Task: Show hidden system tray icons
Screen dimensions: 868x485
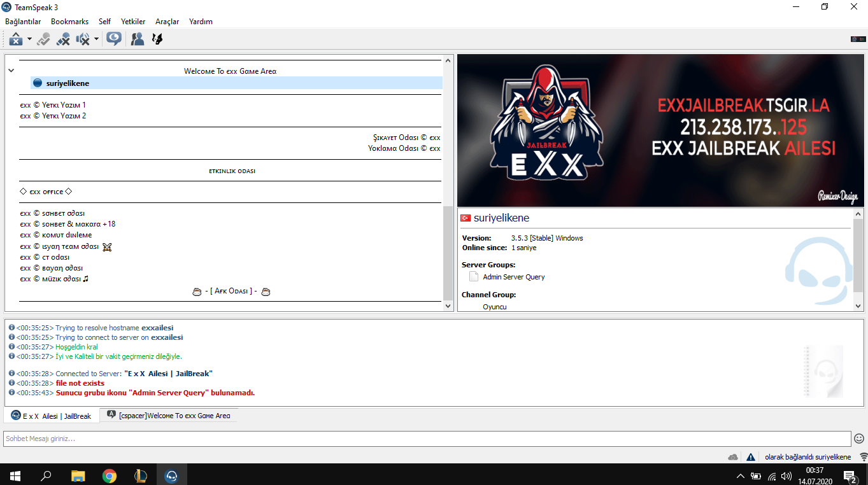Action: (740, 476)
